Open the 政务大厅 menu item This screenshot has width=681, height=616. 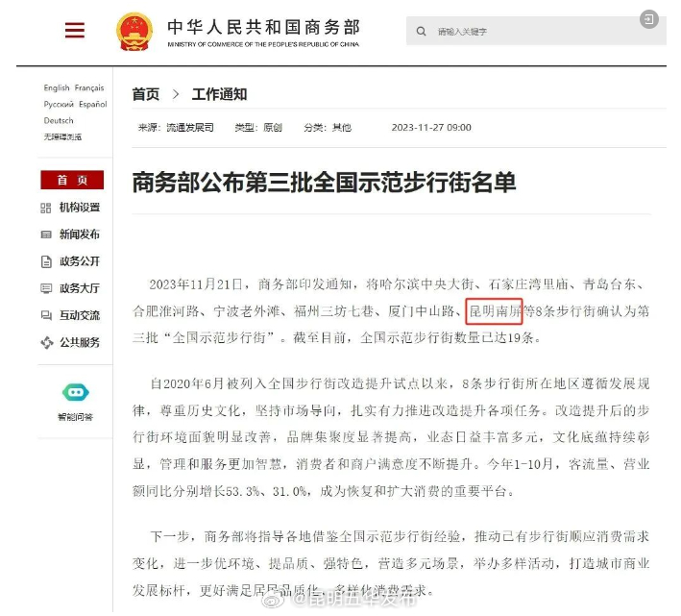pos(80,288)
